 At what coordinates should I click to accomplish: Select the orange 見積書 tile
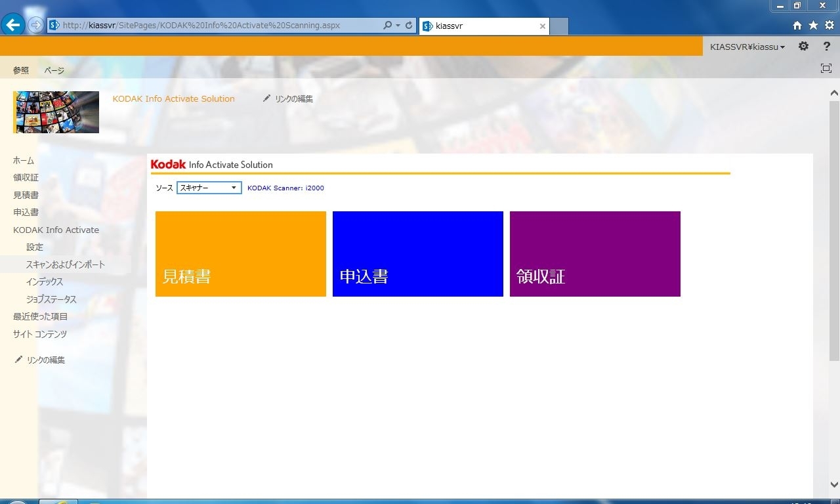tap(241, 254)
